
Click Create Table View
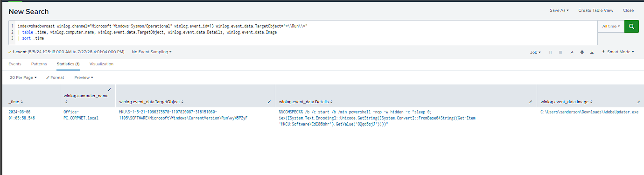pyautogui.click(x=595, y=10)
